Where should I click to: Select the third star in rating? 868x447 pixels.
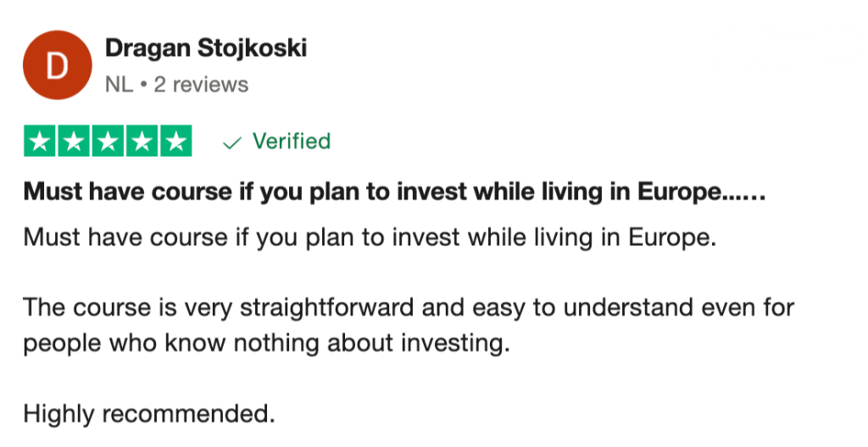point(108,142)
